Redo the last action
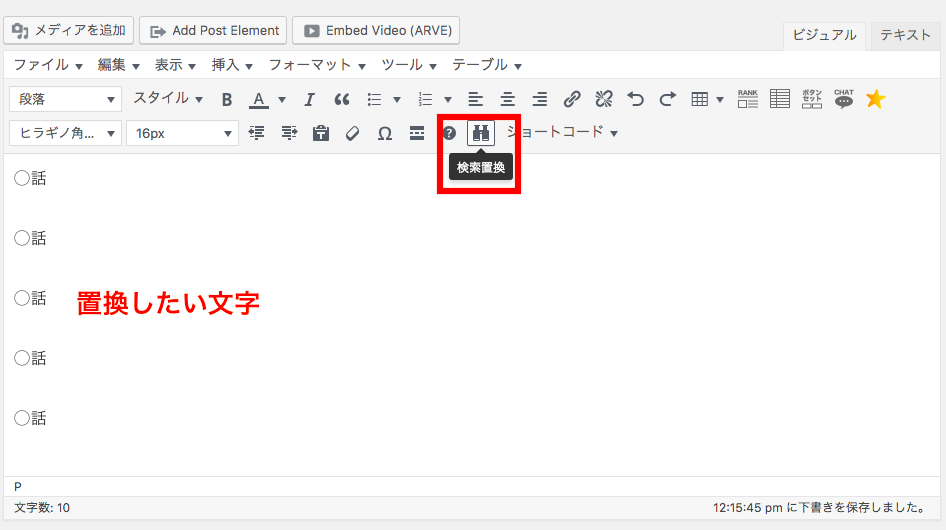Screen dimensions: 946x530 (x=667, y=99)
